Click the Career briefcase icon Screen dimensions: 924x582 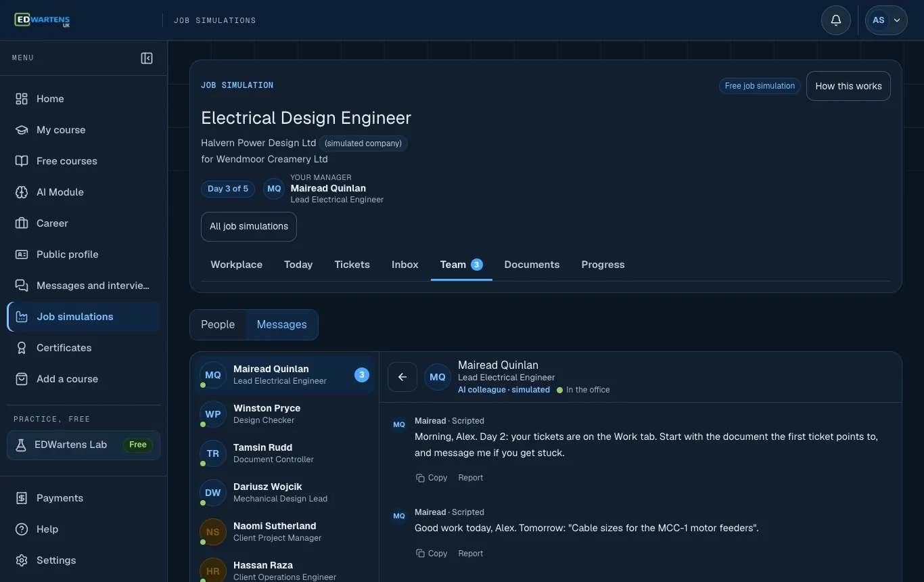click(x=22, y=223)
